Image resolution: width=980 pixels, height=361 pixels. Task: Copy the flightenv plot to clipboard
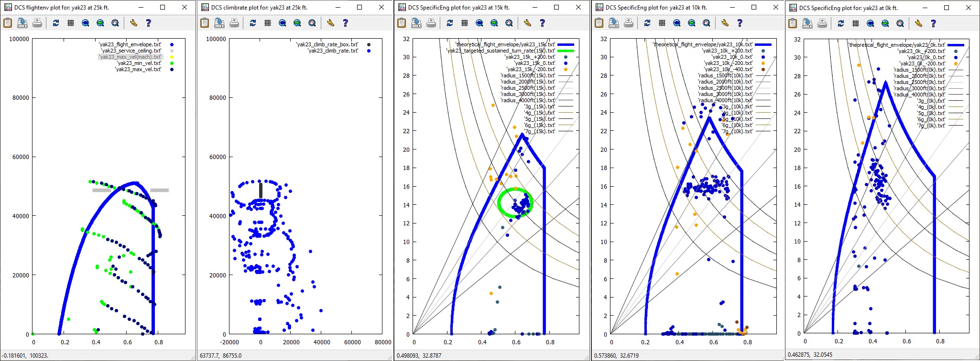8,23
